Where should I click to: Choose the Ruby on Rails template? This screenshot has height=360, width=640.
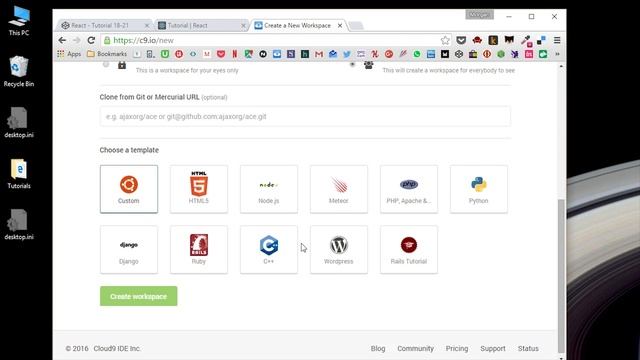point(199,249)
